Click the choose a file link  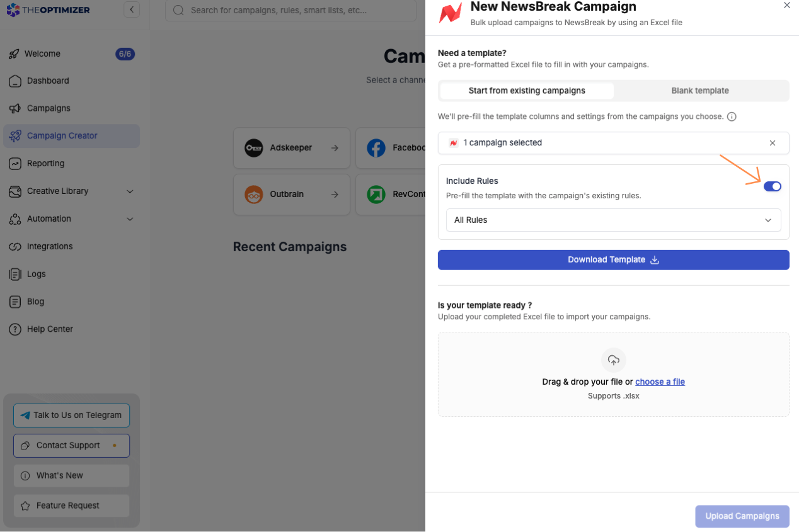660,382
